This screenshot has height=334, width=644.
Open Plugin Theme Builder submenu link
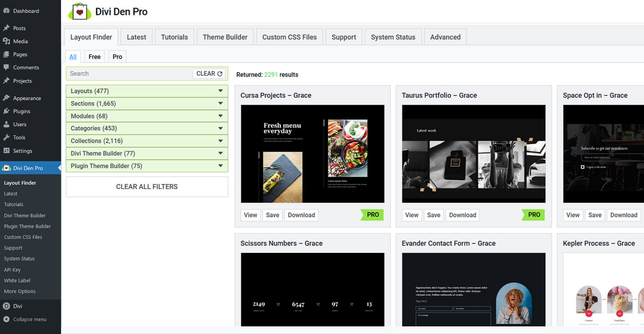(27, 226)
